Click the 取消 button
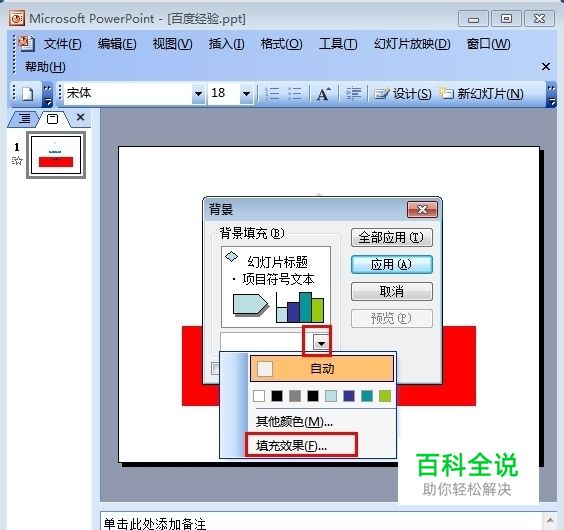Viewport: 564px width, 530px height. (392, 291)
